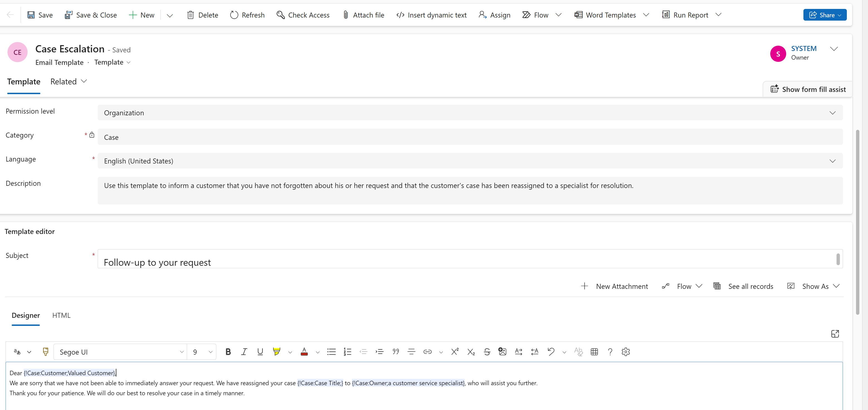
Task: Attach a file to the template
Action: click(x=363, y=15)
